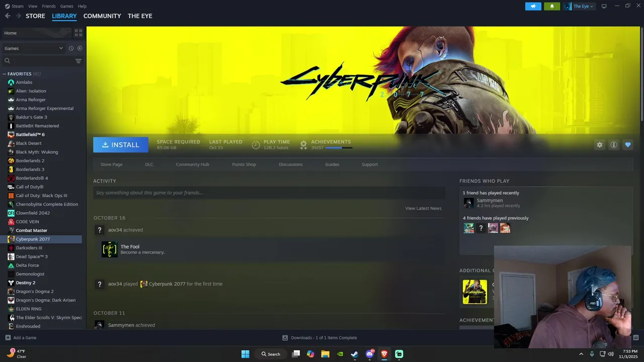
Task: Open the Support link
Action: (369, 164)
